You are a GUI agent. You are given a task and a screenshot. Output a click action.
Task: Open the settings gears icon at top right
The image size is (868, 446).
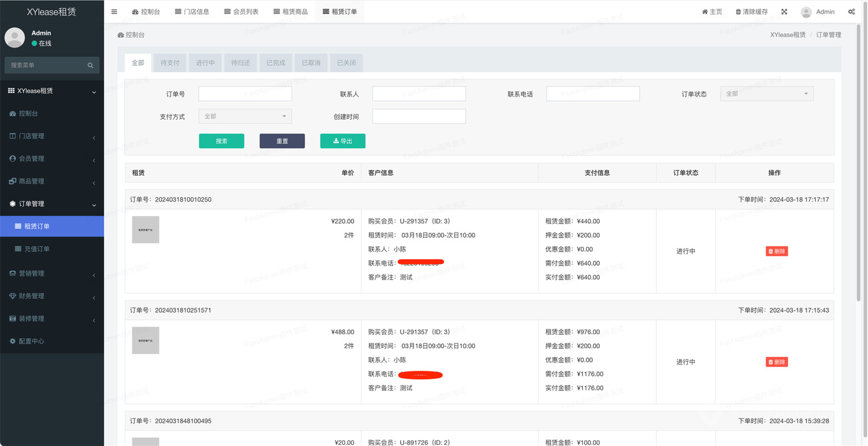click(x=851, y=11)
